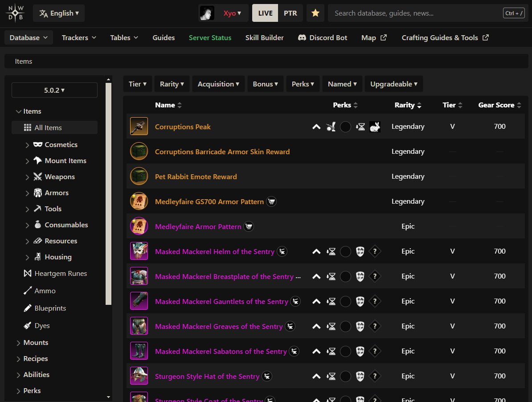
Task: Open the Tables menu
Action: (x=124, y=37)
